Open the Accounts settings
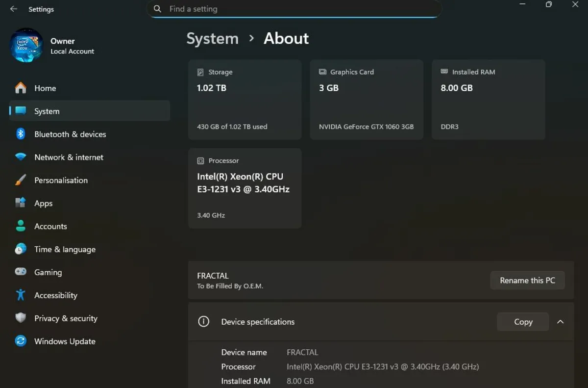The height and width of the screenshot is (388, 588). [x=50, y=226]
